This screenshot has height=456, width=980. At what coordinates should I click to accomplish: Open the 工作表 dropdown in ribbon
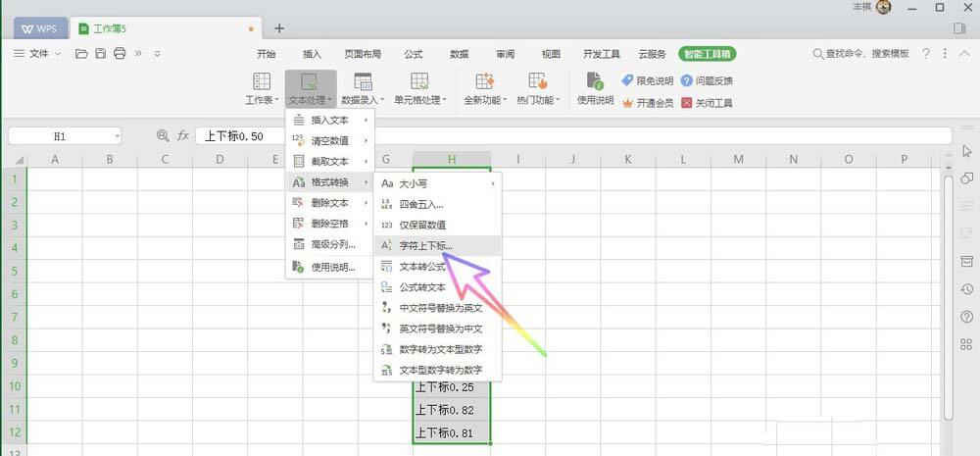tap(262, 100)
